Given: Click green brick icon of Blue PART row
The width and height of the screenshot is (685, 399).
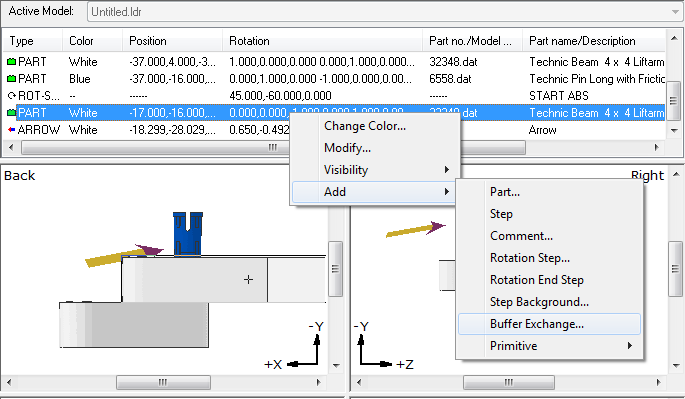Looking at the screenshot, I should coord(12,79).
